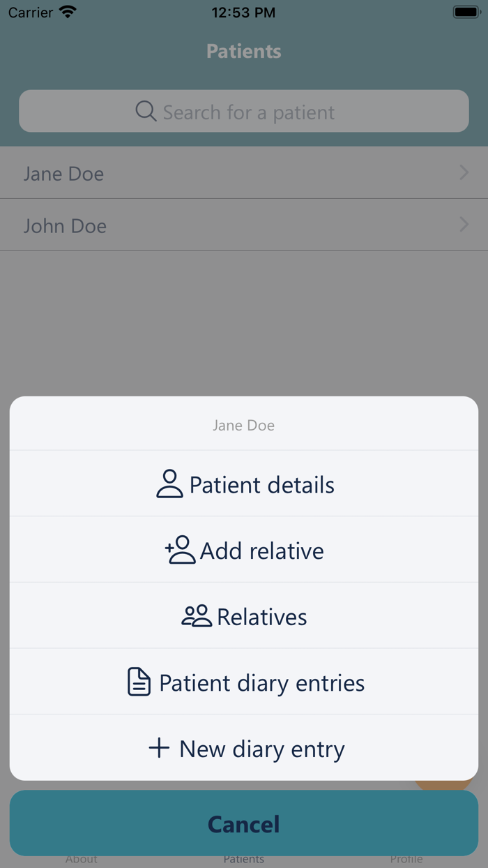Expand the chevron on Jane Doe row
This screenshot has height=868, width=488.
tap(464, 172)
